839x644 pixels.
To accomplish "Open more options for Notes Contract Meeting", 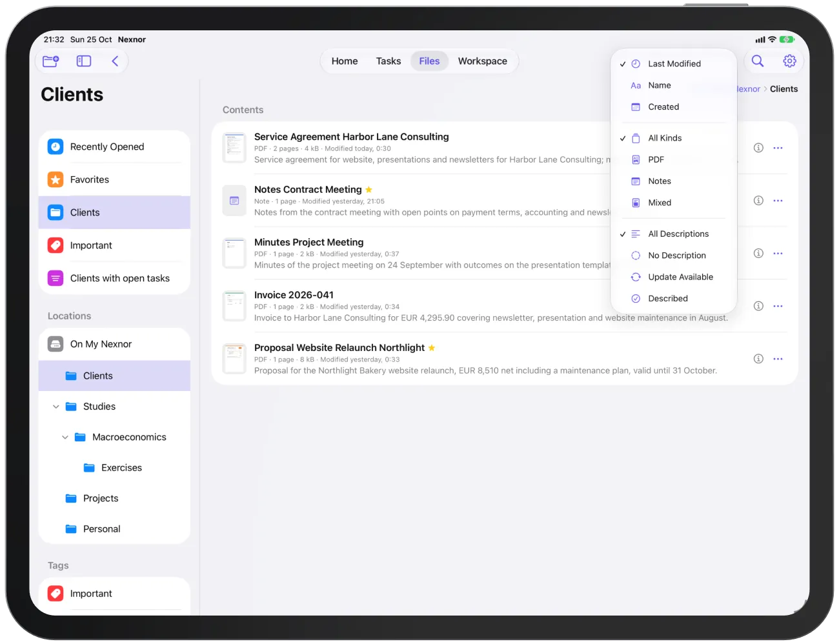I will click(x=778, y=201).
